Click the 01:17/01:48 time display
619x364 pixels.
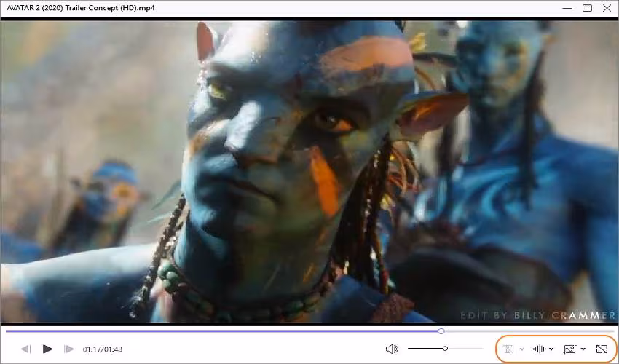[102, 349]
